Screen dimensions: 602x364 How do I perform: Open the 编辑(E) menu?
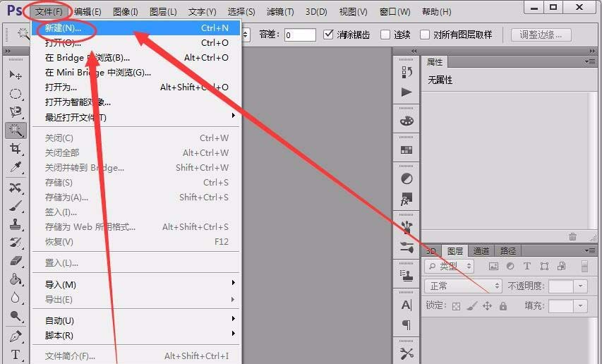[88, 12]
